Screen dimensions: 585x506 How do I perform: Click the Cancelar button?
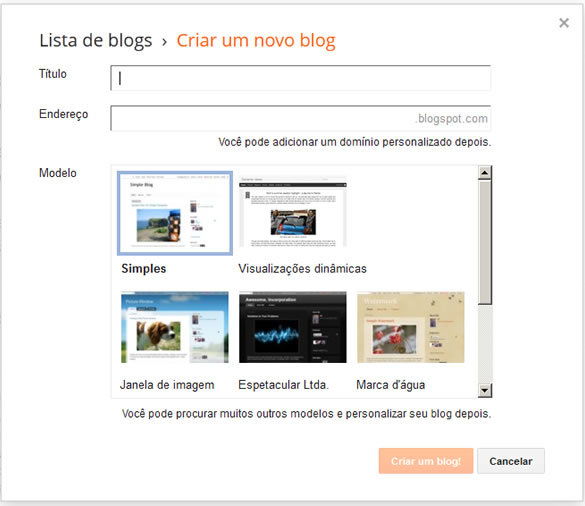point(511,461)
